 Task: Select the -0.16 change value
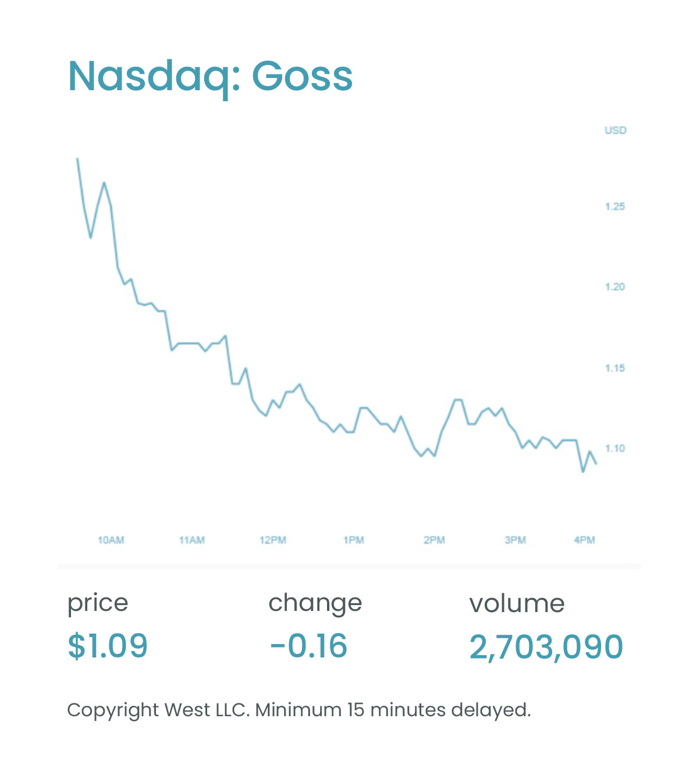tap(308, 646)
